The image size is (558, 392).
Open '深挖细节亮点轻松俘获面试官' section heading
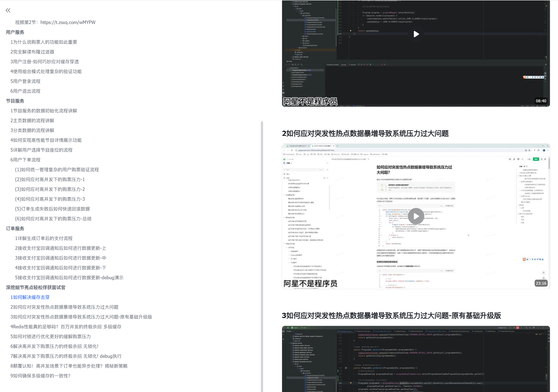[36, 287]
